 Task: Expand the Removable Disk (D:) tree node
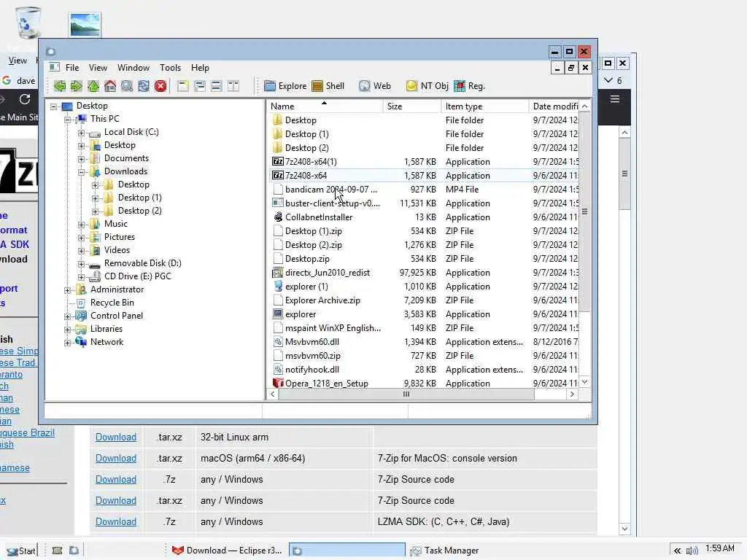pos(82,264)
